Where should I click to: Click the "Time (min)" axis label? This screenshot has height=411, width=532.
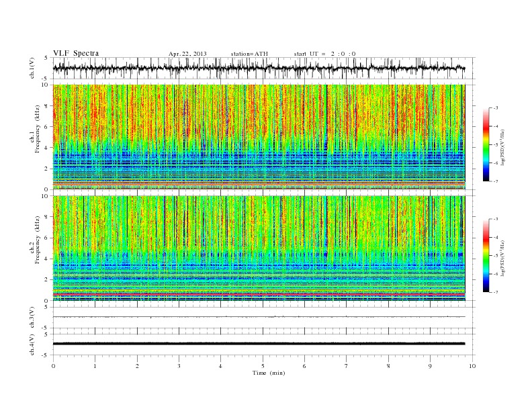point(269,373)
